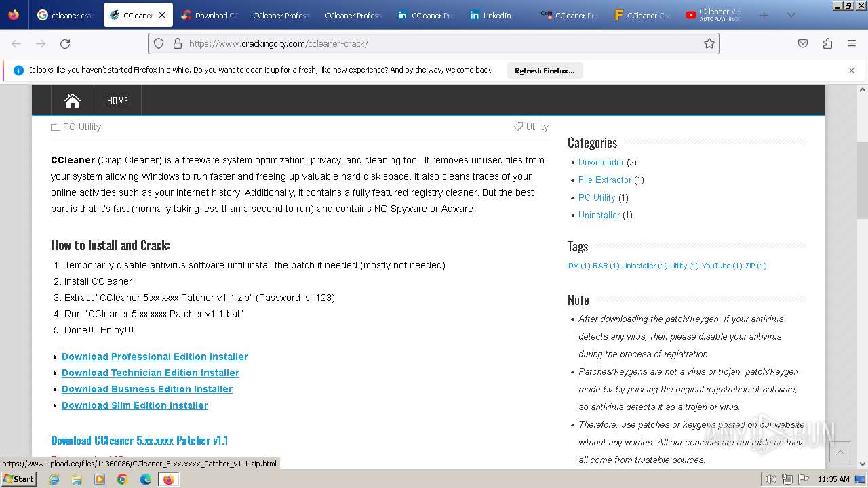Click the volume speaker tray icon

click(x=770, y=479)
